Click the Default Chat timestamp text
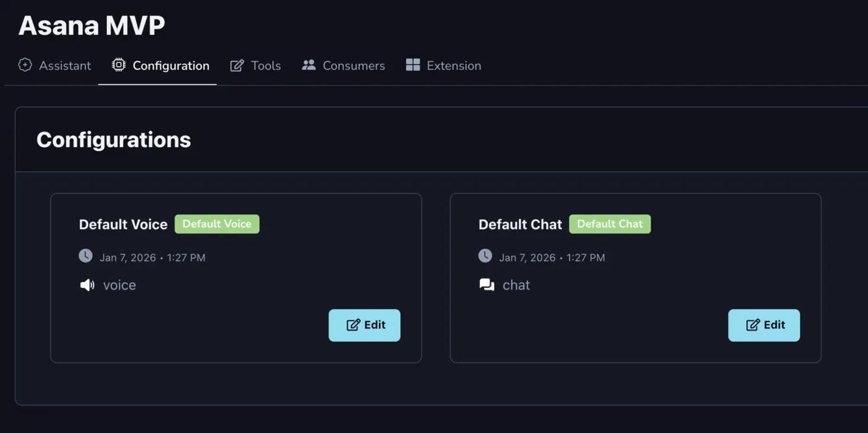The height and width of the screenshot is (433, 868). (x=551, y=258)
